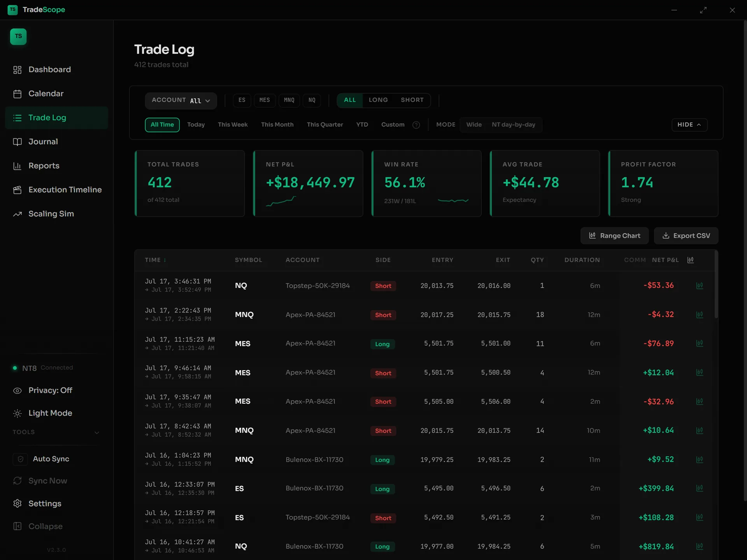Click the NT8 Connected status indicator
Screen dimensions: 747x560
[x=43, y=368]
